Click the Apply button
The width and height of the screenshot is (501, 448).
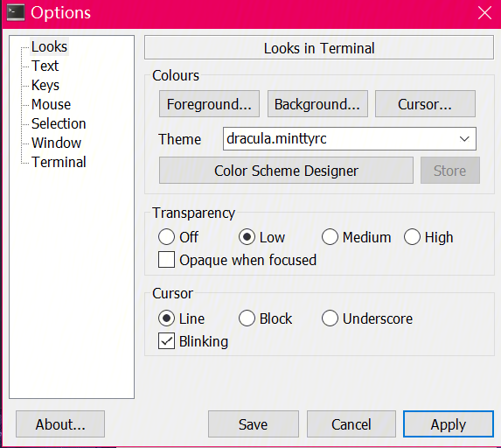coord(449,424)
